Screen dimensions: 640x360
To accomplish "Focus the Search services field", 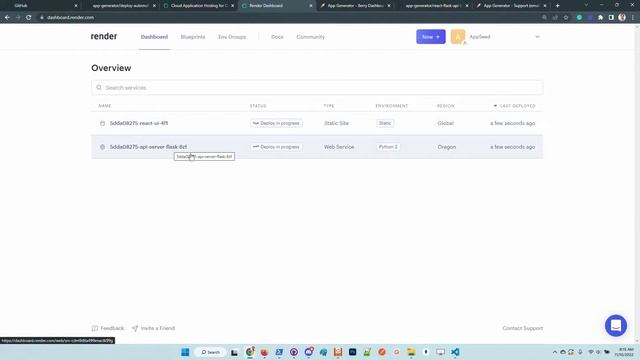I will 317,87.
